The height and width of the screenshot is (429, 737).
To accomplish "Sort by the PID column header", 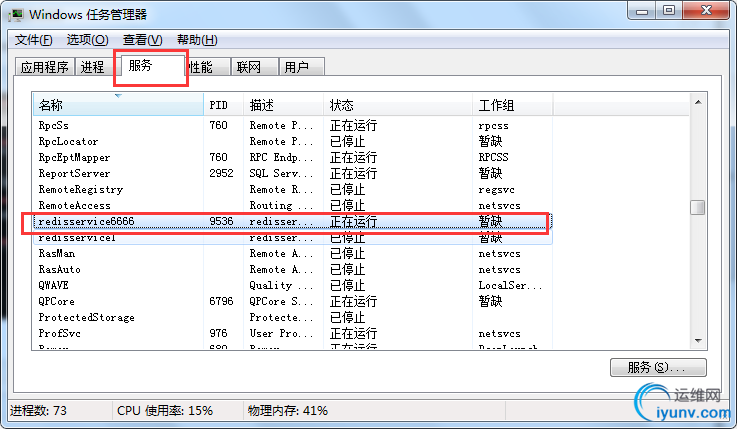I will 223,105.
